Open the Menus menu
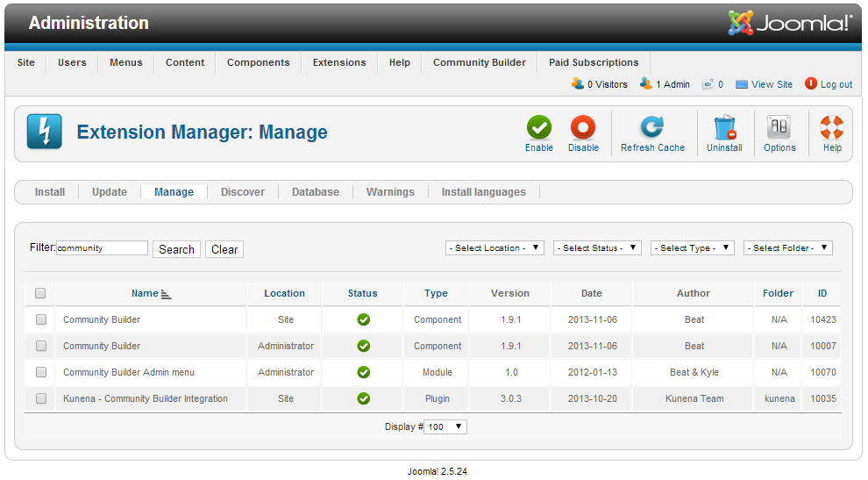868x480 pixels. click(125, 62)
